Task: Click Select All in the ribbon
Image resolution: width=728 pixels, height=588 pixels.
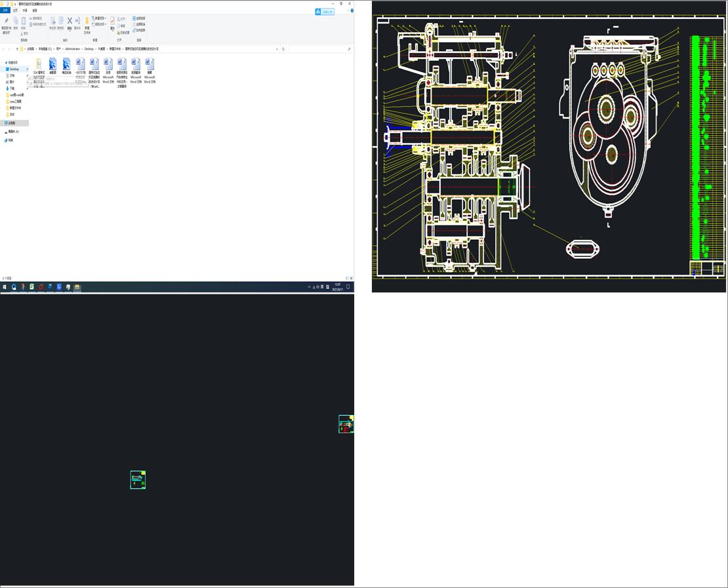Action: [x=139, y=18]
